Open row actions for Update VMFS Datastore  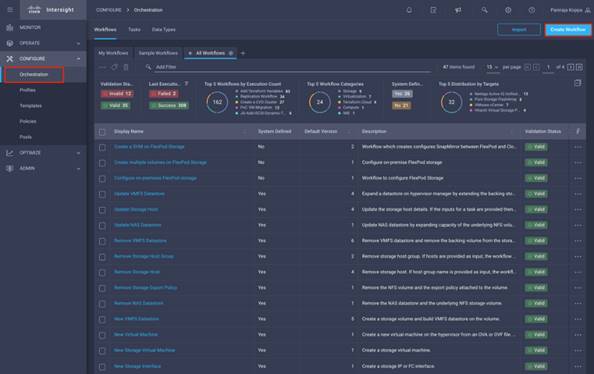coord(578,194)
